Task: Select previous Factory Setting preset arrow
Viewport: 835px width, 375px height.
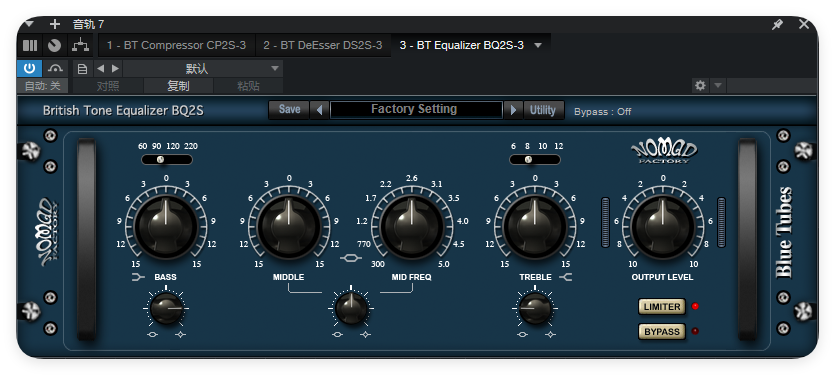Action: [x=320, y=110]
